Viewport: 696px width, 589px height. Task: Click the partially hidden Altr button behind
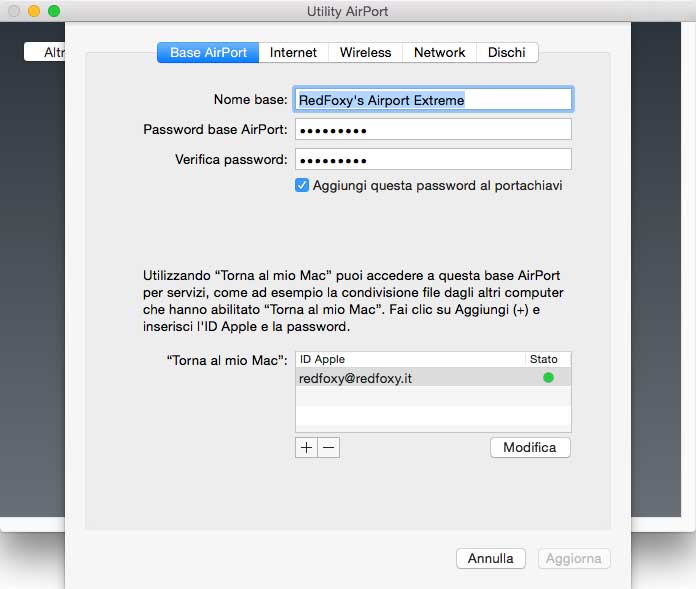point(45,52)
